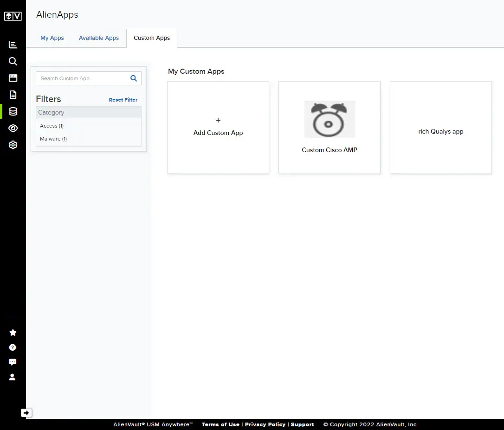Image resolution: width=504 pixels, height=430 pixels.
Task: Click the Reset Filter link
Action: click(123, 100)
